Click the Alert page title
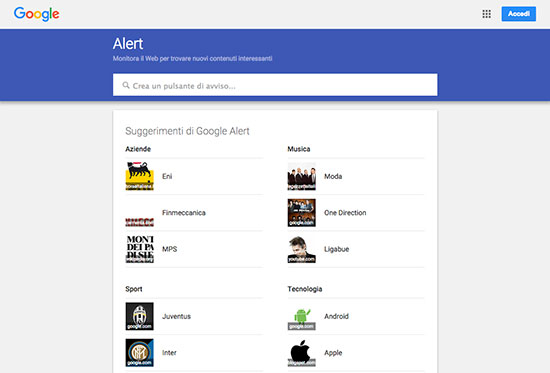The height and width of the screenshot is (373, 550). pyautogui.click(x=128, y=44)
